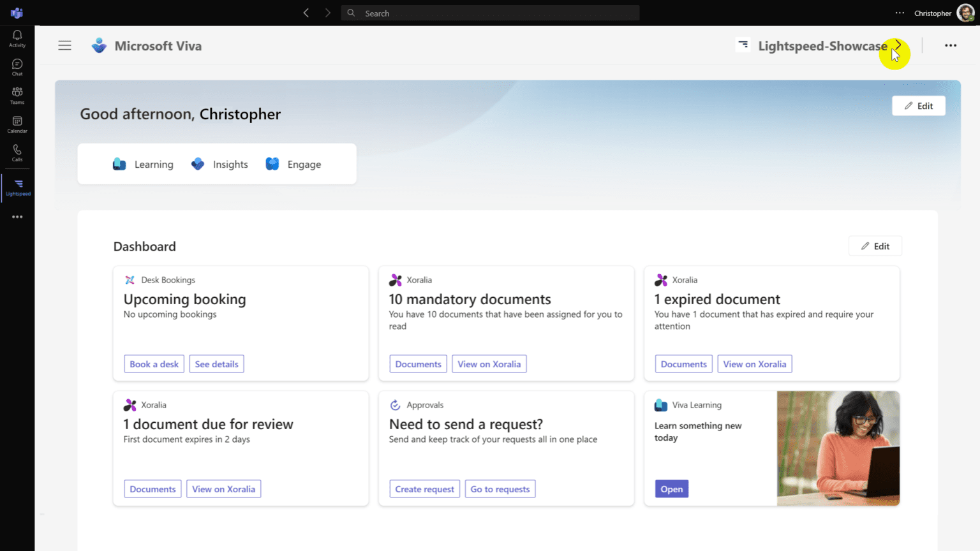Screen dimensions: 980x551
Task: Open the more options ellipsis near Lightspeed-Showcase
Action: tap(951, 45)
